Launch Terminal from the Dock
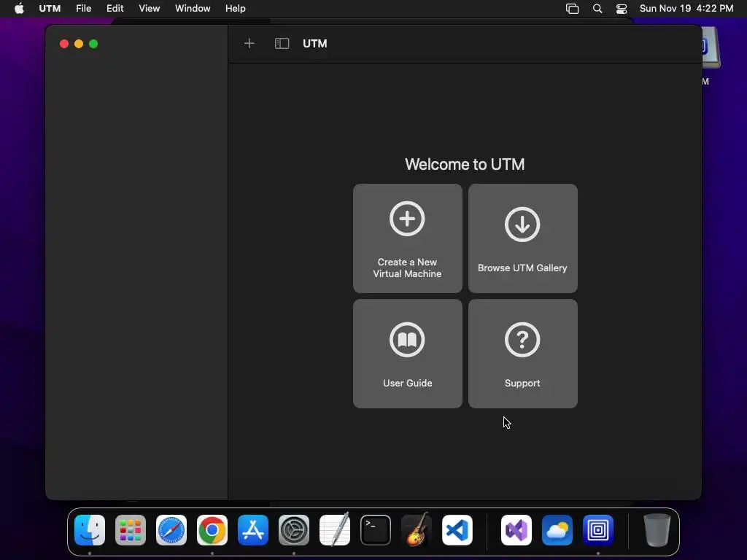747x560 pixels. coord(376,530)
